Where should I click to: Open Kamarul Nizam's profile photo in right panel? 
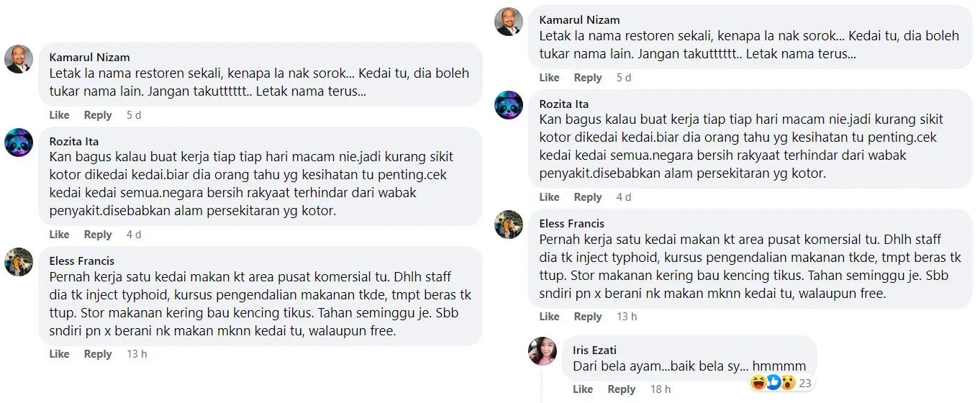click(509, 22)
